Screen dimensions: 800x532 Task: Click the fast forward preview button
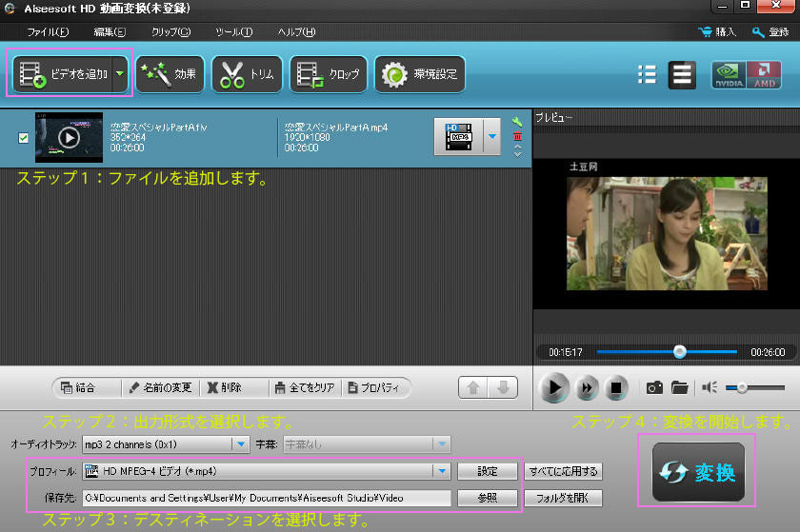point(587,388)
